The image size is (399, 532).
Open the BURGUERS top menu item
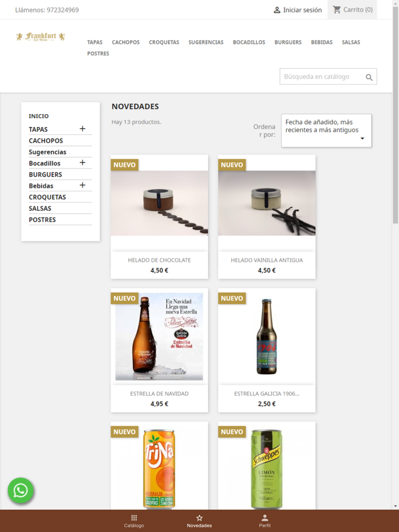tap(288, 42)
